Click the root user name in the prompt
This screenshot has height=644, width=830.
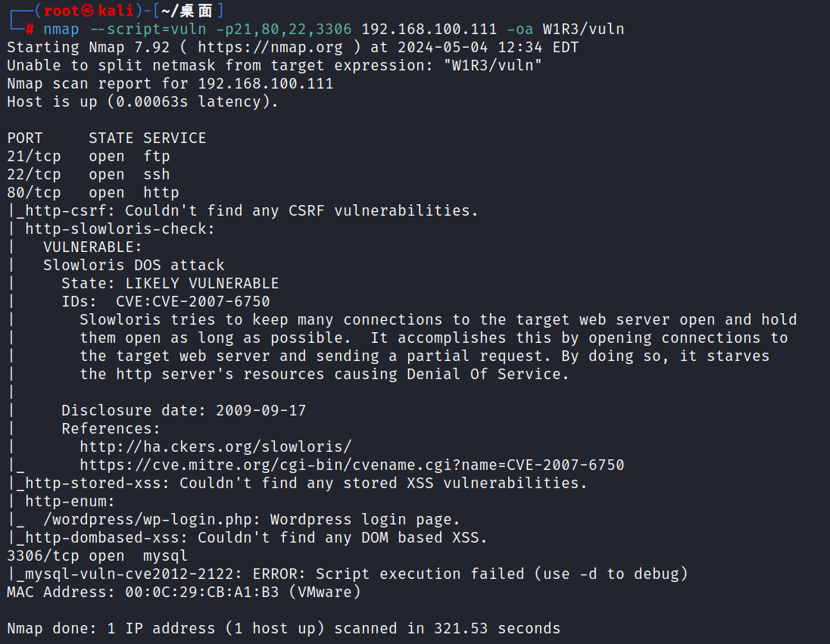pos(57,11)
